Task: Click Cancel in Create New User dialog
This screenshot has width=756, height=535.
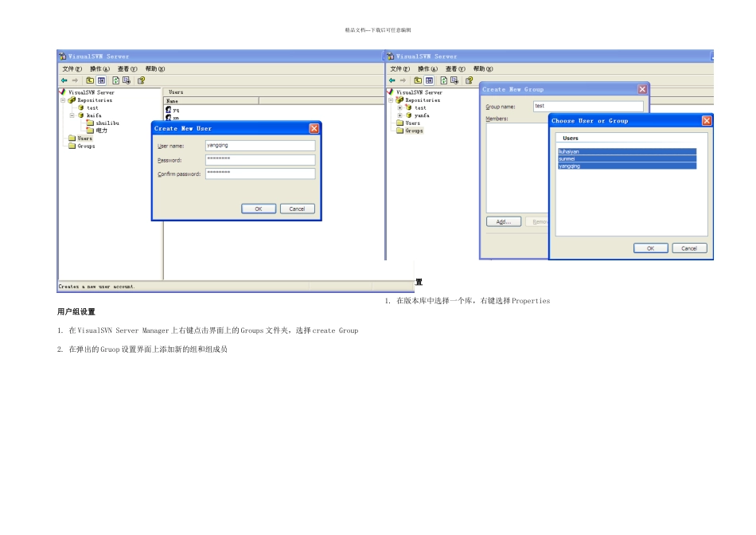Action: click(x=297, y=209)
